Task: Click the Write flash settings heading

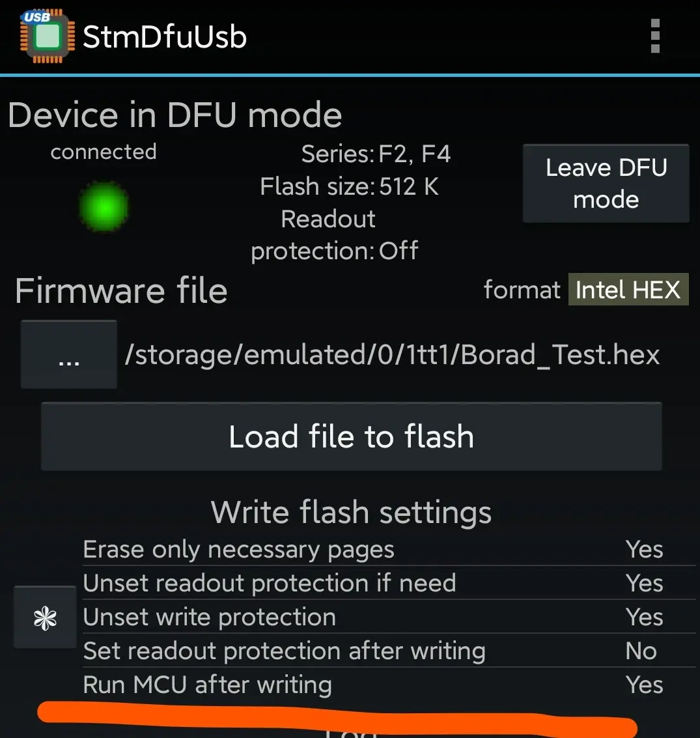Action: click(351, 513)
